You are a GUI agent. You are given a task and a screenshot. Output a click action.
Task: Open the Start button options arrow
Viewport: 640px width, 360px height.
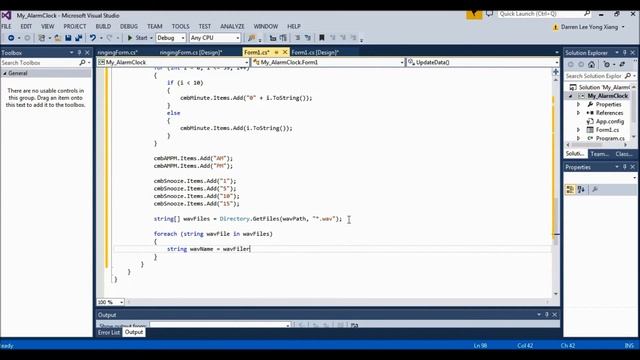151,38
